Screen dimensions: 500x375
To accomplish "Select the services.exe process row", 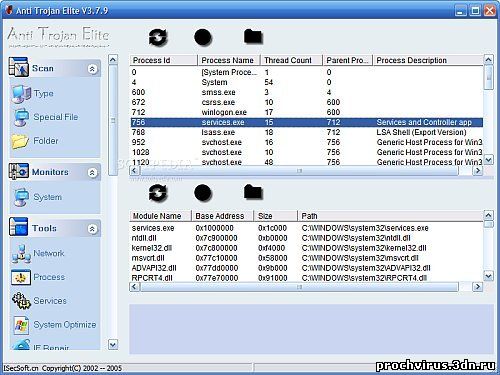I will pos(306,122).
